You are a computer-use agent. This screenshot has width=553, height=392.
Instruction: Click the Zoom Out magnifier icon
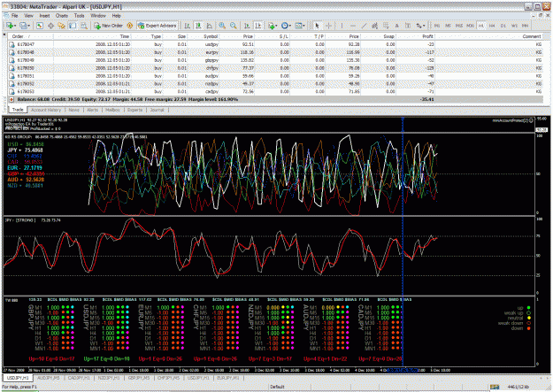pos(233,26)
